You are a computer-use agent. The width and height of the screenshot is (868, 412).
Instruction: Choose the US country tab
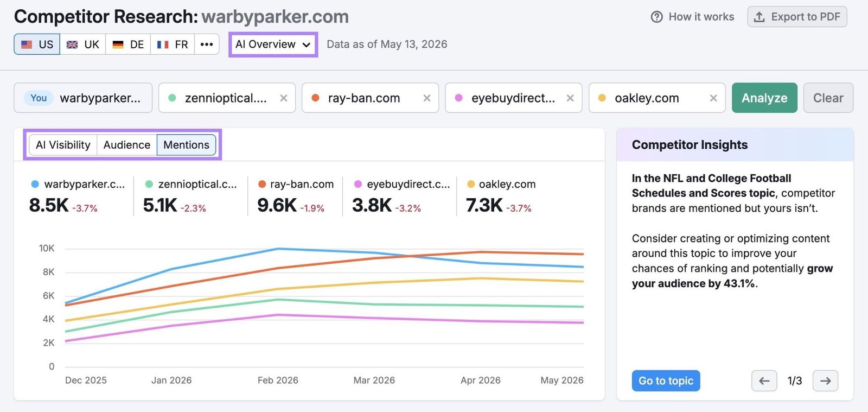[37, 45]
